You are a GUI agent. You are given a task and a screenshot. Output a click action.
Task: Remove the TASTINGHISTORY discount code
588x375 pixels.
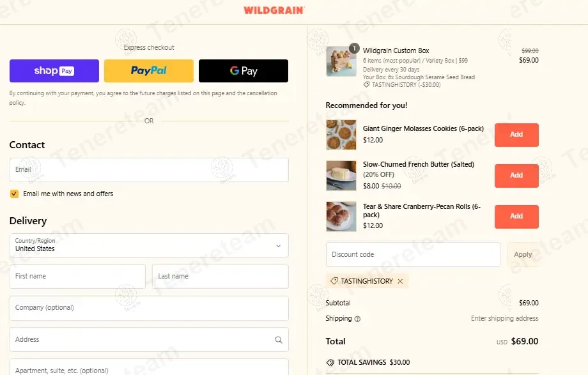point(400,281)
